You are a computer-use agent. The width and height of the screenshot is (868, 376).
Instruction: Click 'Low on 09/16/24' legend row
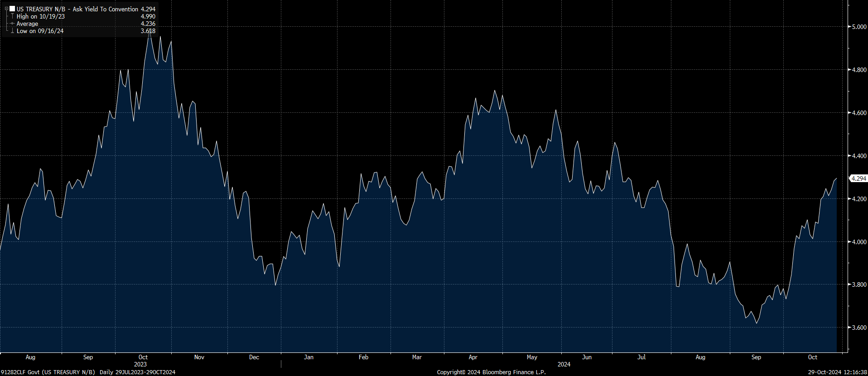(x=40, y=31)
